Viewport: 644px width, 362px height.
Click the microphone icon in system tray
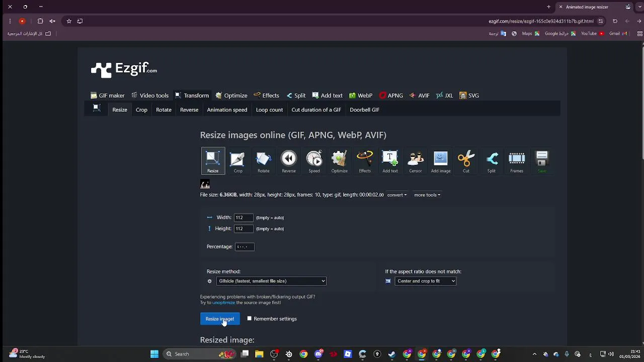pyautogui.click(x=567, y=354)
